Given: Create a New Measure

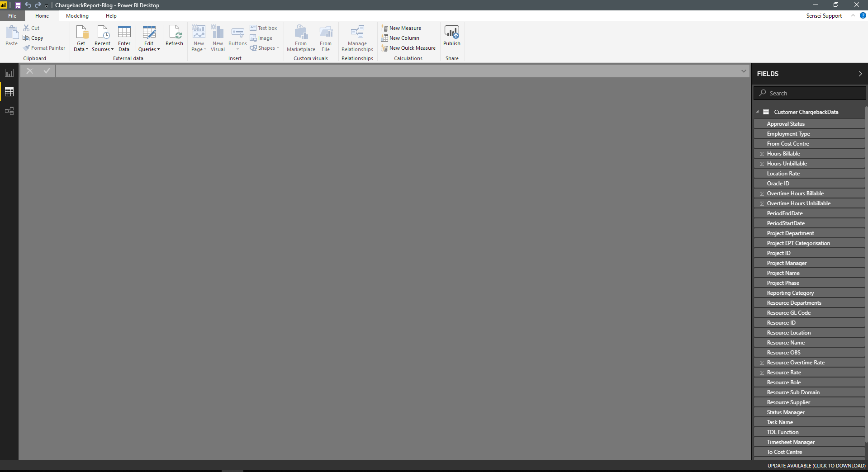Looking at the screenshot, I should pyautogui.click(x=401, y=28).
